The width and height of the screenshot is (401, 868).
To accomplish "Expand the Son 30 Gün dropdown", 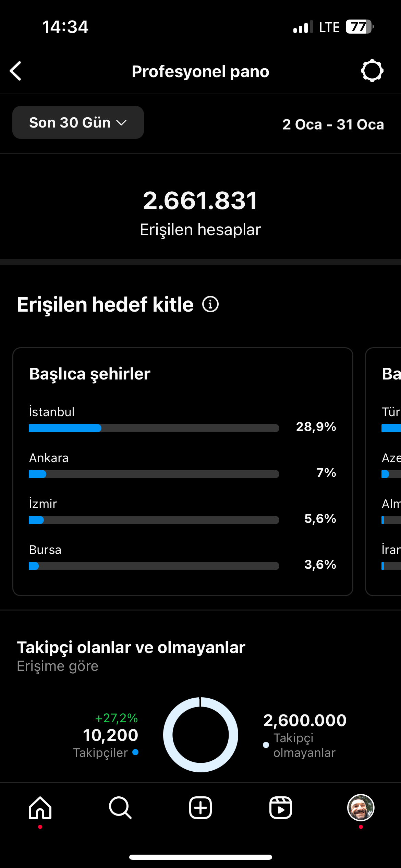I will 78,122.
